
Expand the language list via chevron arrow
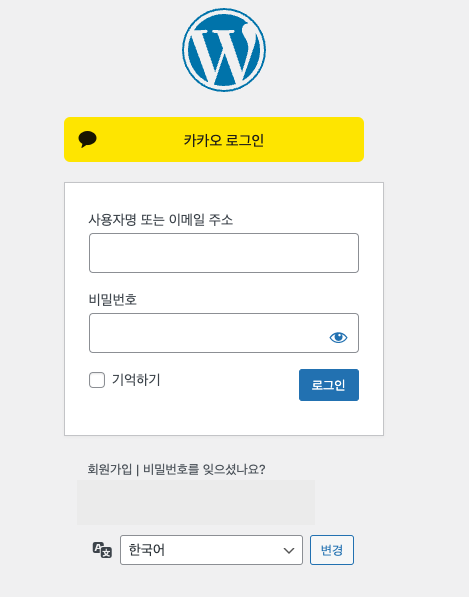tap(289, 550)
